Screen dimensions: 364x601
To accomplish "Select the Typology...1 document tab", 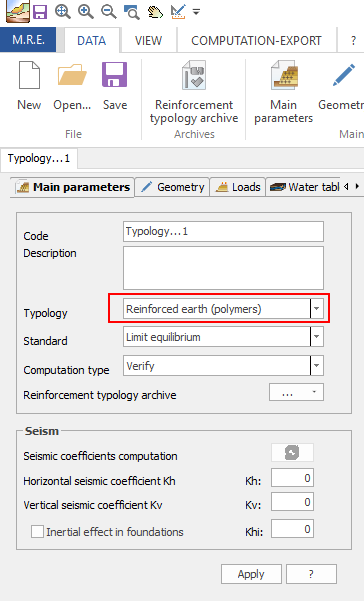I will coord(39,158).
